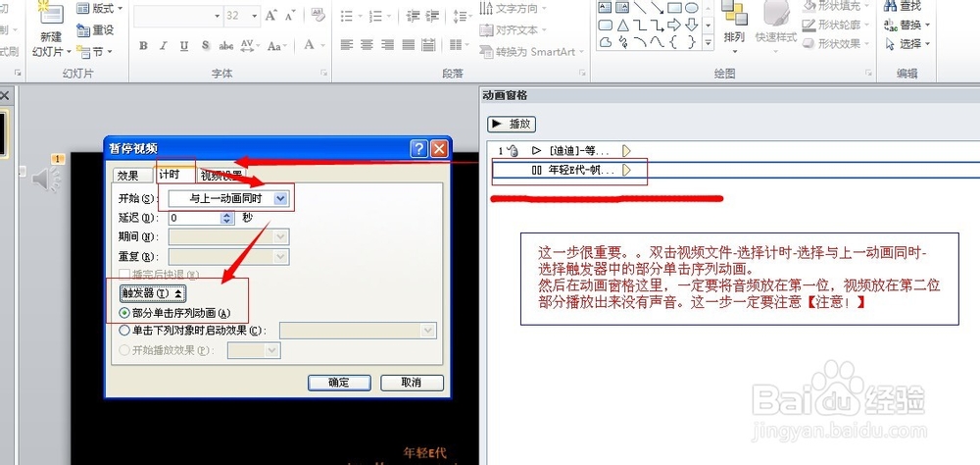This screenshot has height=465, width=980.
Task: Justify paragraph text
Action: click(408, 45)
